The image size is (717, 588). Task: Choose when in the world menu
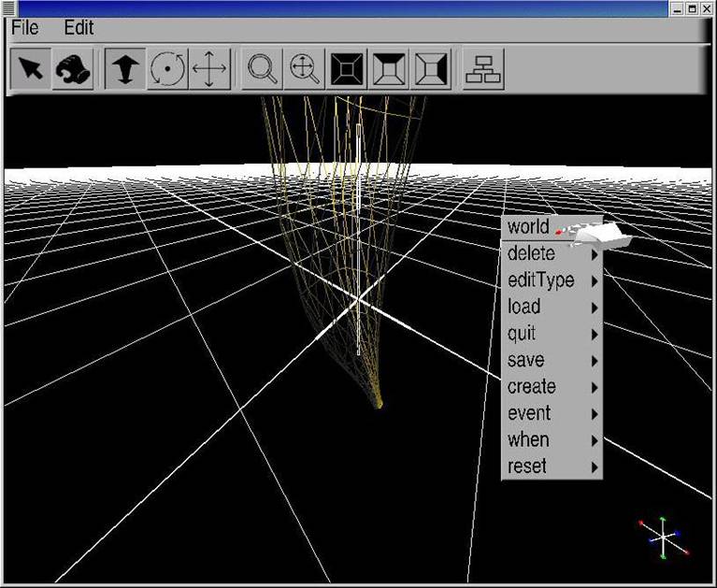tap(552, 439)
